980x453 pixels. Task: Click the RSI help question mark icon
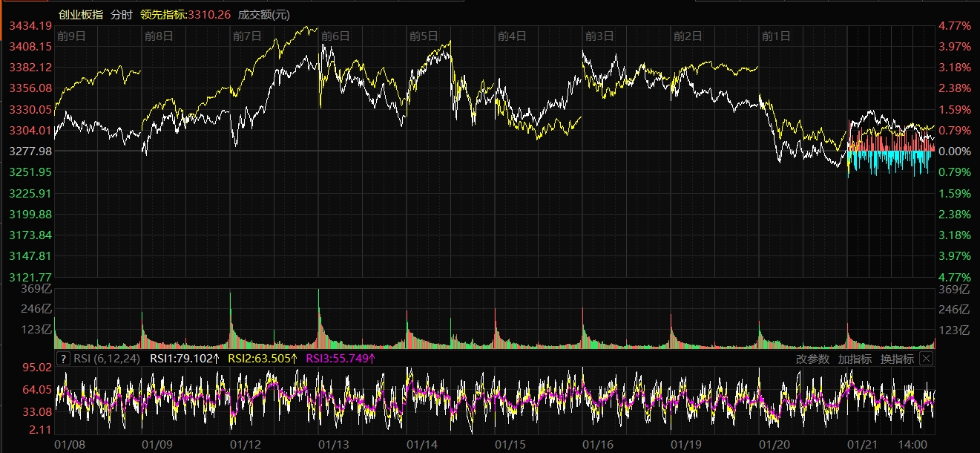(x=64, y=359)
